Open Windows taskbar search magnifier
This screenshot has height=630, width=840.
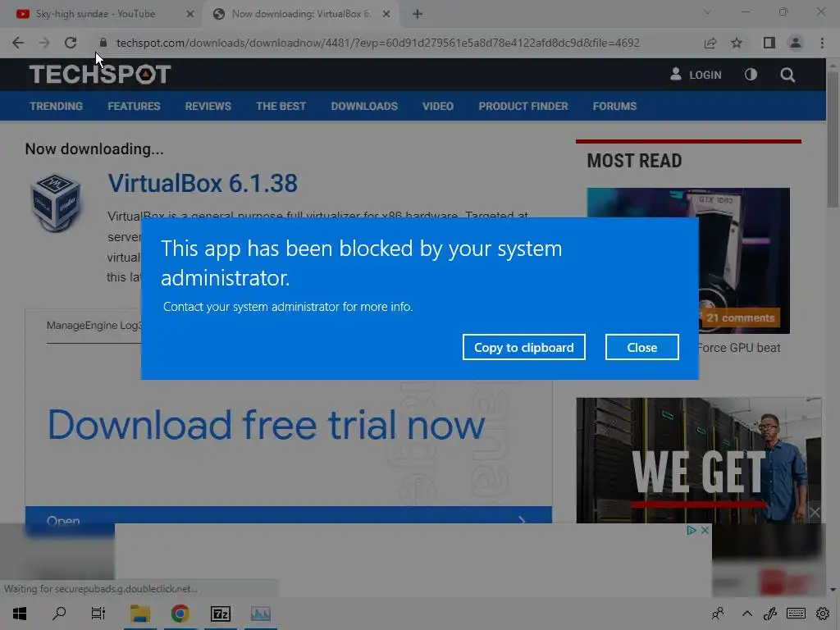[x=59, y=614]
